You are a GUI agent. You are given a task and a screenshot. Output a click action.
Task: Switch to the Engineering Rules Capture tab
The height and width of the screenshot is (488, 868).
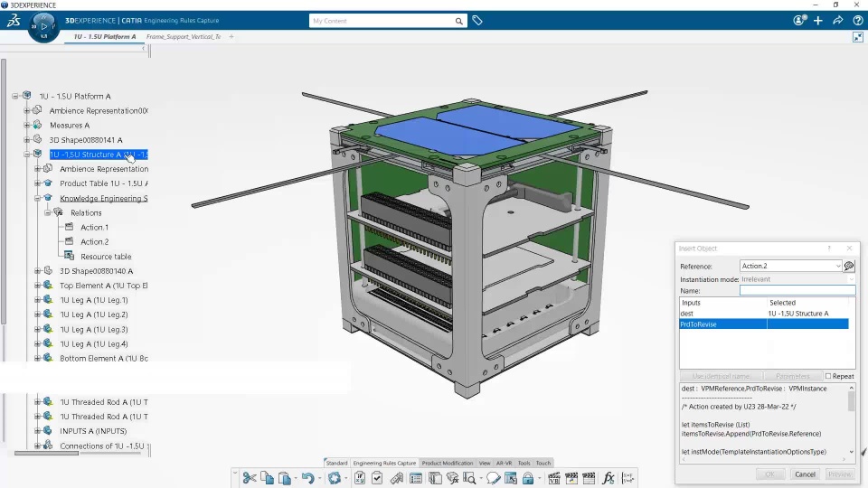point(384,463)
